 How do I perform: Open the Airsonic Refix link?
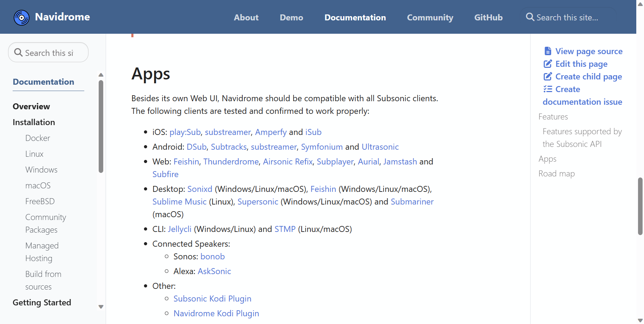click(288, 162)
